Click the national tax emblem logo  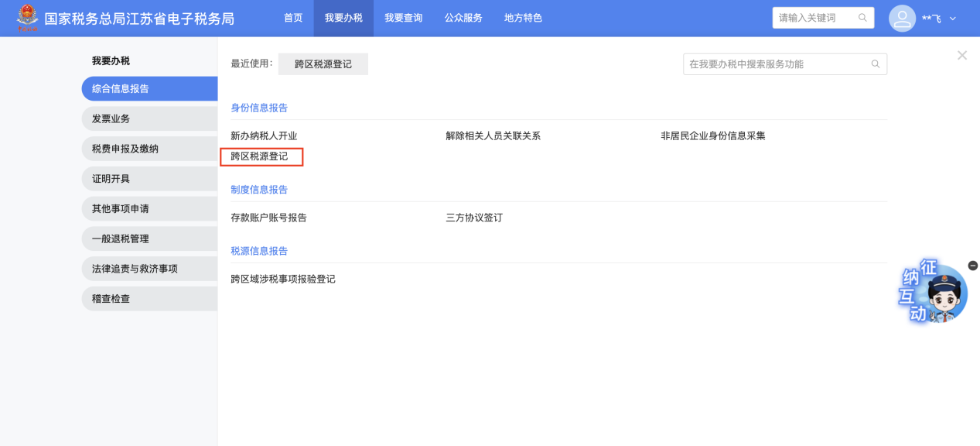pyautogui.click(x=27, y=17)
